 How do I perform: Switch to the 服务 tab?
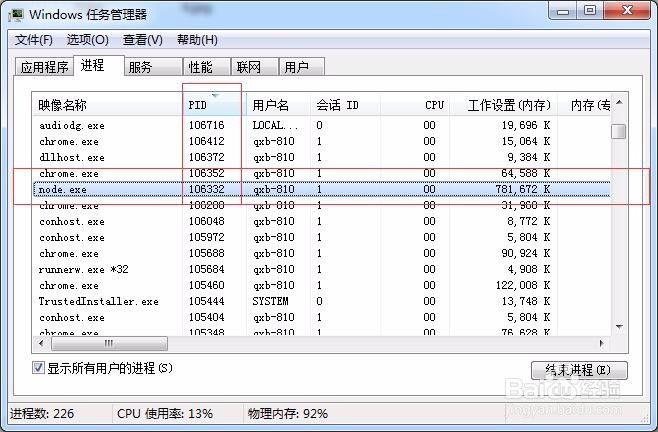(154, 67)
